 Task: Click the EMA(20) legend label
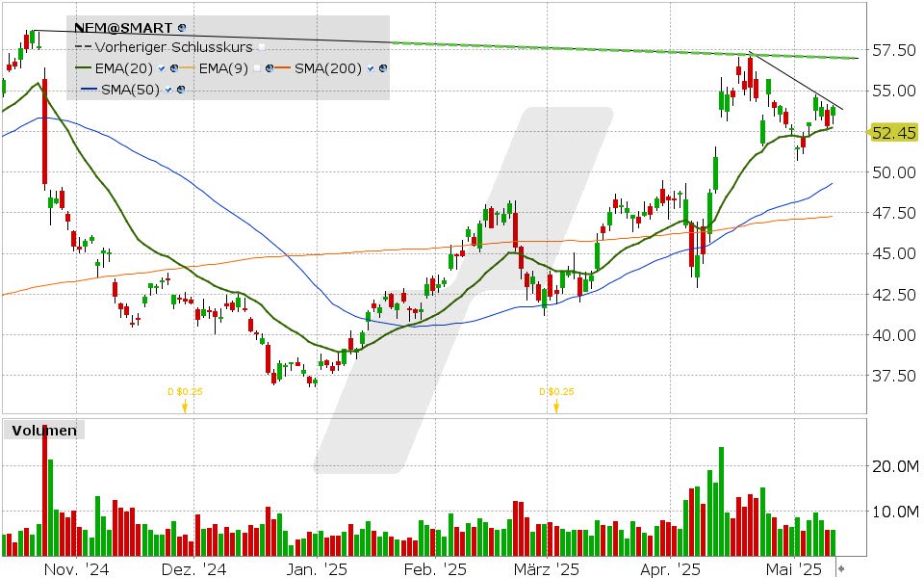(x=124, y=68)
